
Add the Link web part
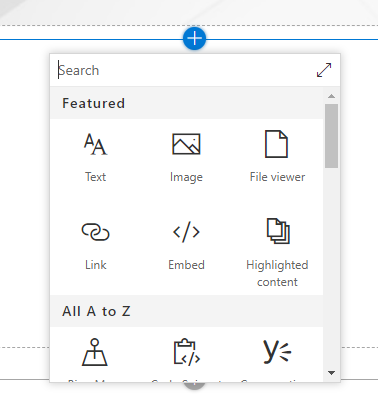coord(95,245)
